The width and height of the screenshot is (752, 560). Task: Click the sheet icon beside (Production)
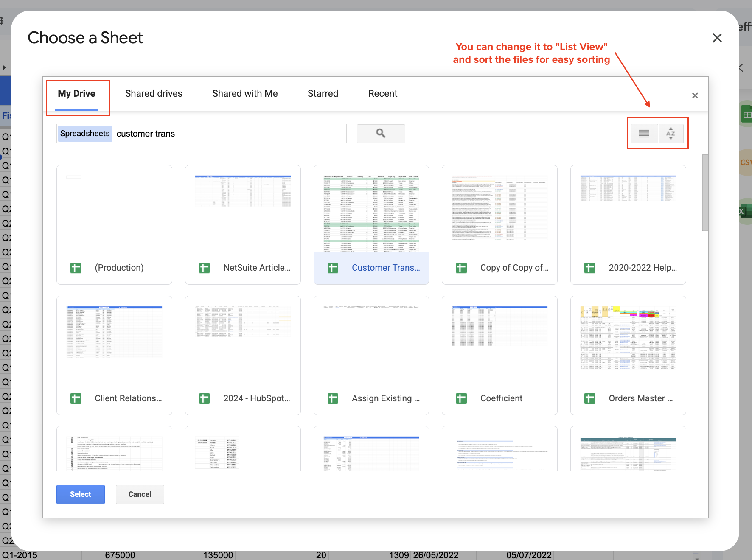coord(76,268)
